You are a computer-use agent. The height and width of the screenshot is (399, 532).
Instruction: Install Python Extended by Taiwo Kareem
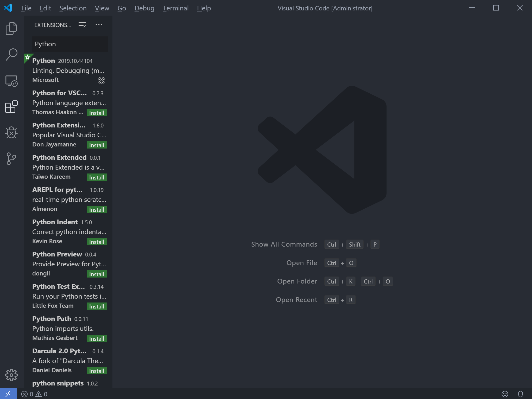pyautogui.click(x=97, y=177)
